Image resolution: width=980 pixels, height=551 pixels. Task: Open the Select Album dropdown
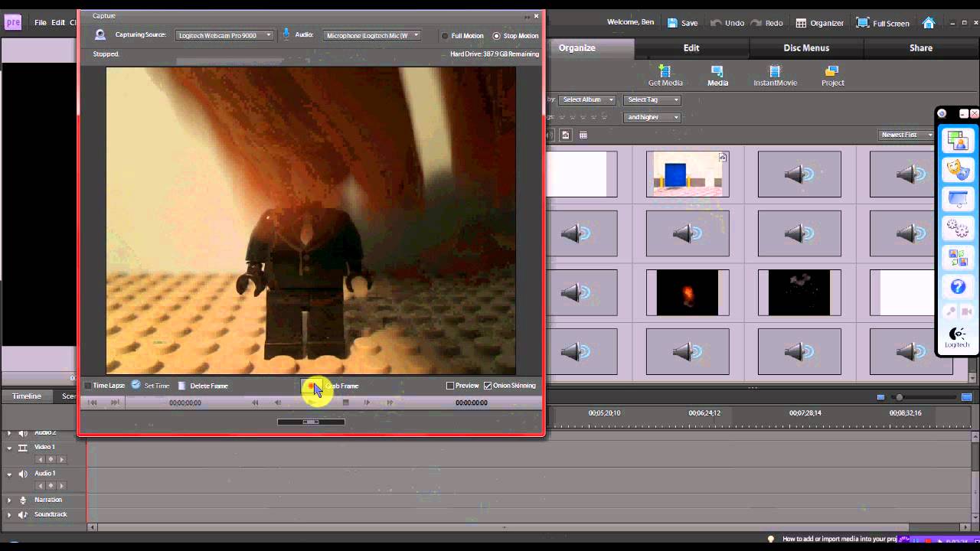[x=587, y=99]
